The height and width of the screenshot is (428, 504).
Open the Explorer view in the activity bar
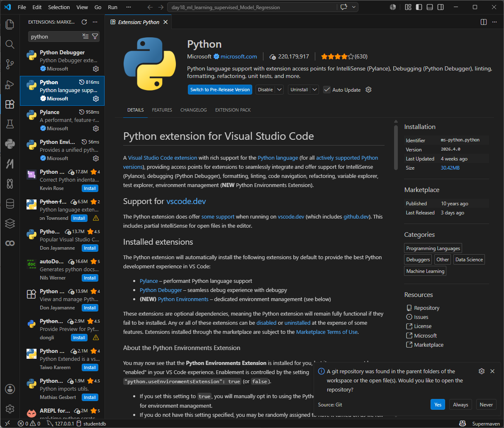point(10,24)
